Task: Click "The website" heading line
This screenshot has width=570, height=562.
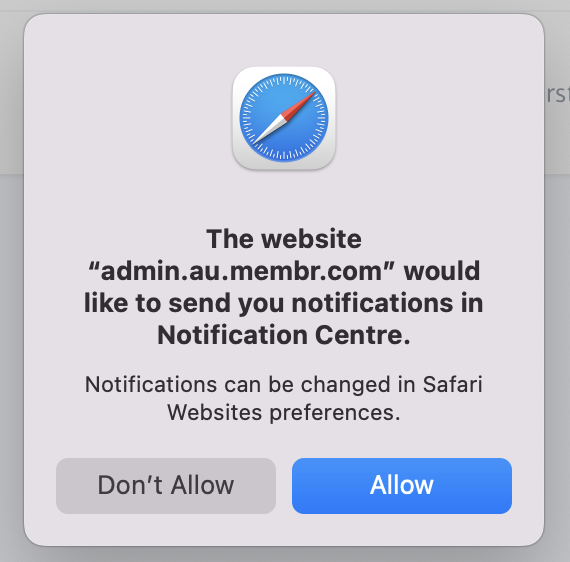Action: coord(284,239)
